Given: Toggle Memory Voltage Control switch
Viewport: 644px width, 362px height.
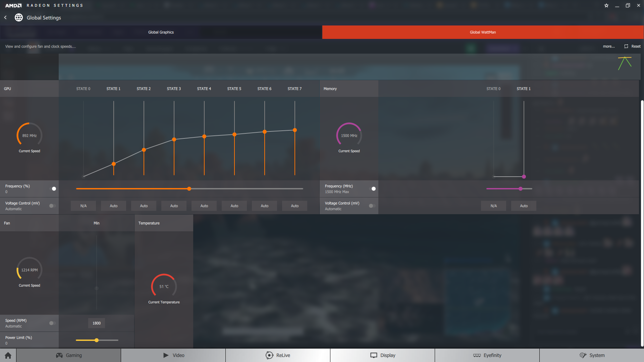Looking at the screenshot, I should (x=372, y=206).
